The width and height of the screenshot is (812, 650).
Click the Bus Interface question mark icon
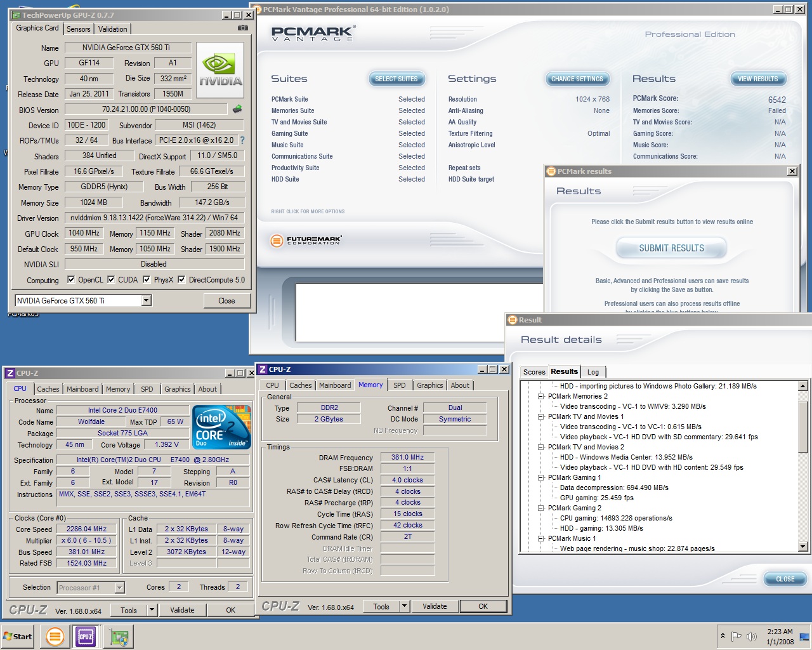pyautogui.click(x=242, y=140)
